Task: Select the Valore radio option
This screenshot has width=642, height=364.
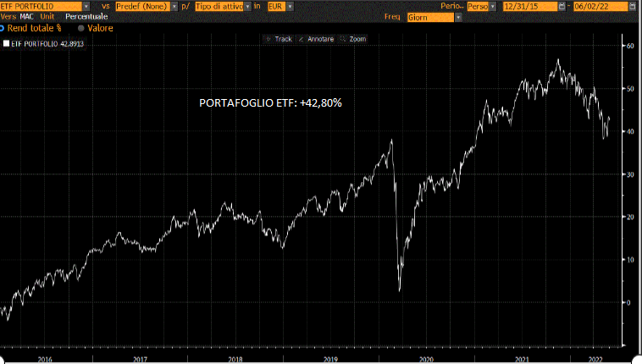Action: pyautogui.click(x=80, y=28)
